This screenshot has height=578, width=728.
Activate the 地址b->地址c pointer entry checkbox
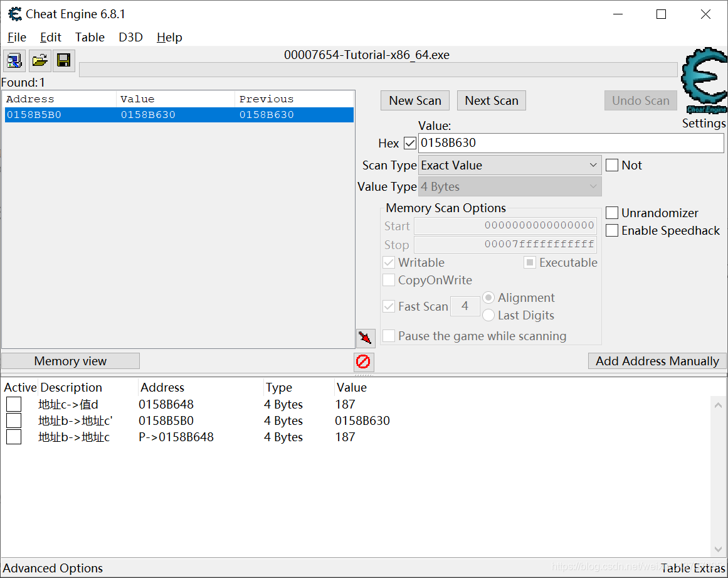point(14,437)
